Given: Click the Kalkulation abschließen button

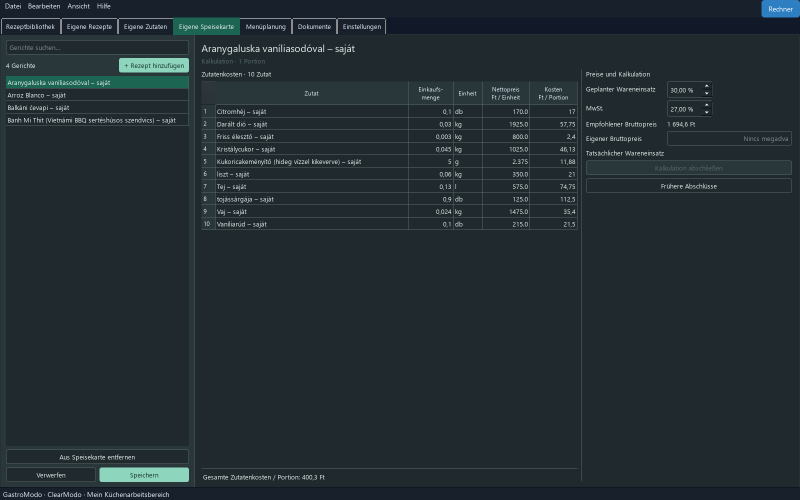Looking at the screenshot, I should (x=689, y=168).
